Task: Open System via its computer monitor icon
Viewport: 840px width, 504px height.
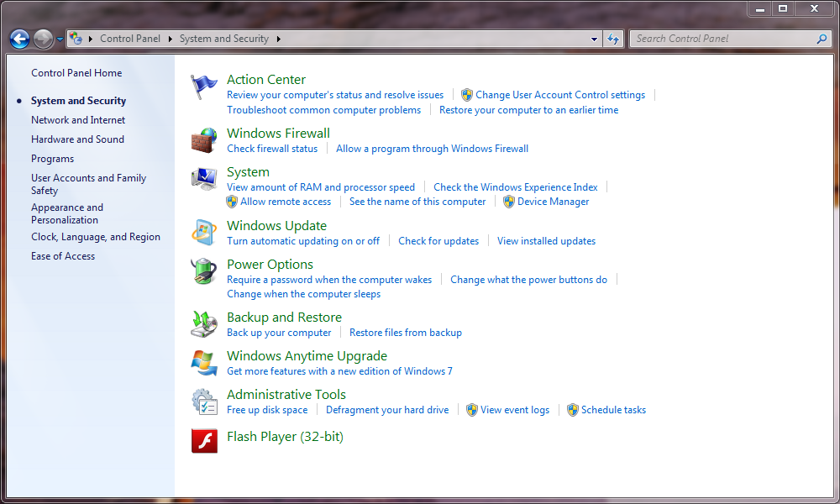Action: point(204,179)
